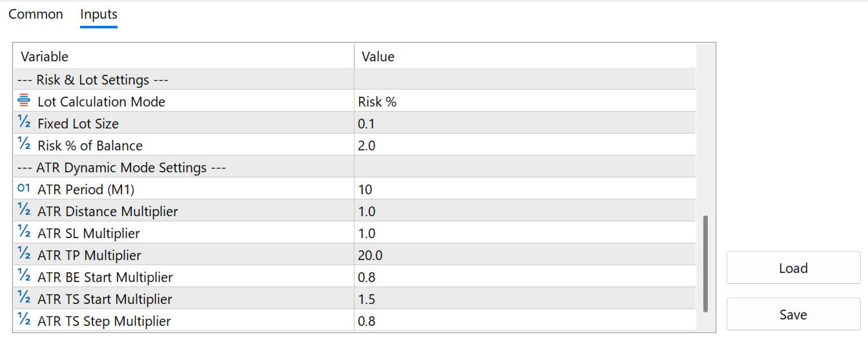Click the icon beside ATR BE Start Multiplier
This screenshot has width=868, height=342.
point(24,277)
